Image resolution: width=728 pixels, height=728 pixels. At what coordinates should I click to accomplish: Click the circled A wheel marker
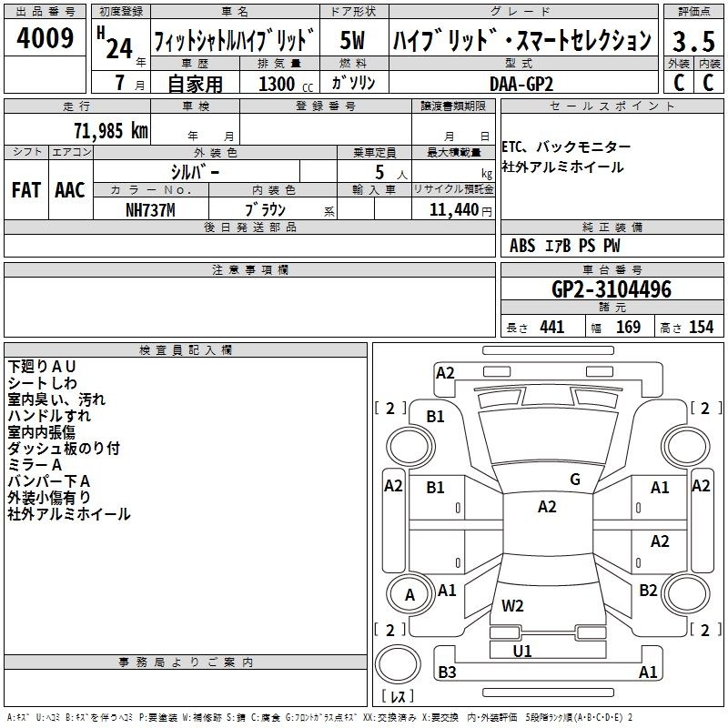click(x=409, y=595)
